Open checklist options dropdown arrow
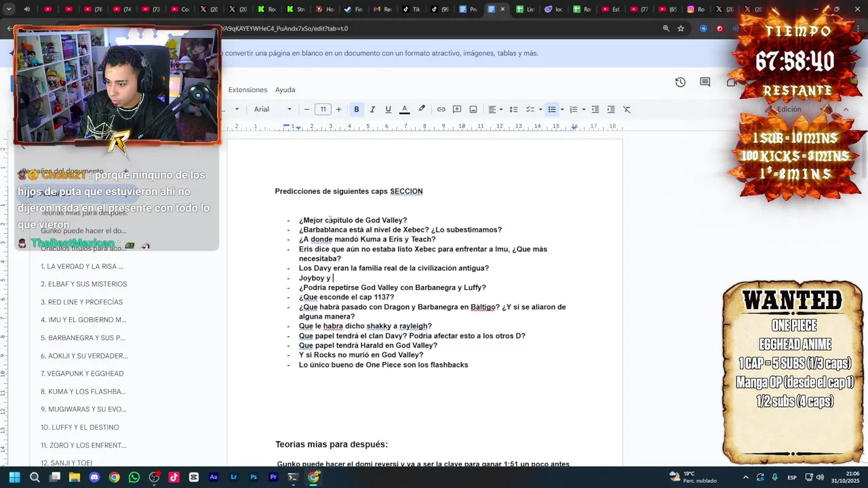 (x=540, y=109)
